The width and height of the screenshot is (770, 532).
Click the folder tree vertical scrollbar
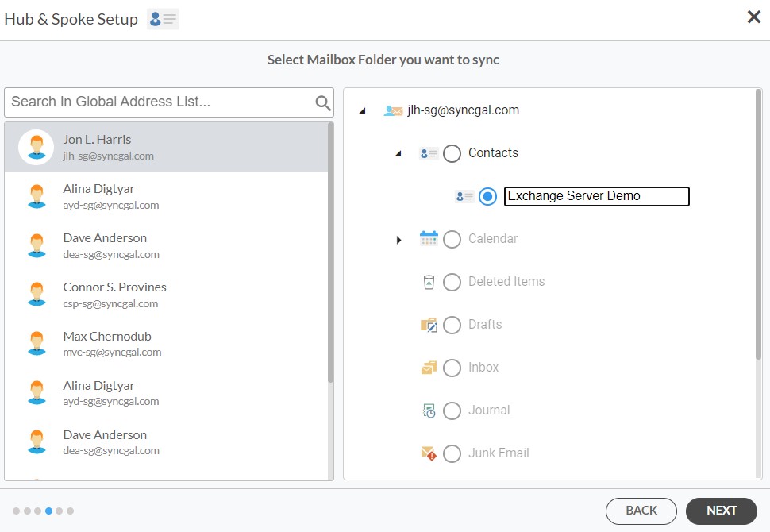(758, 225)
